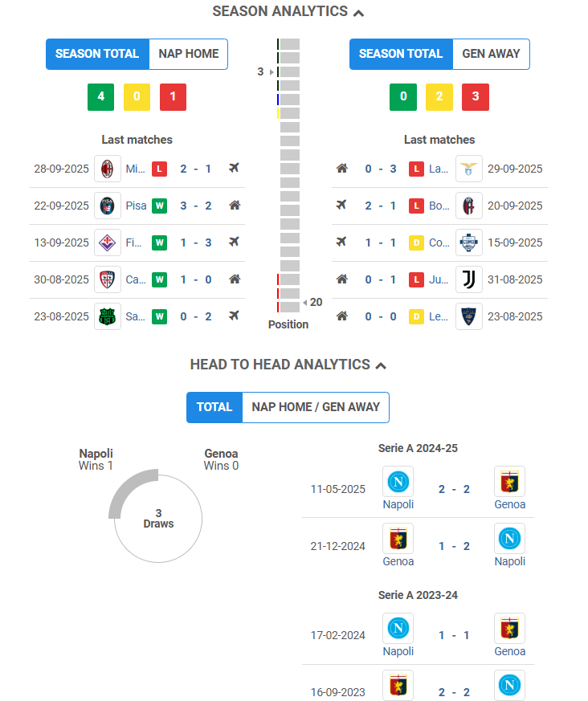This screenshot has width=588, height=701.
Task: Click the Lazio club crest
Action: [468, 169]
